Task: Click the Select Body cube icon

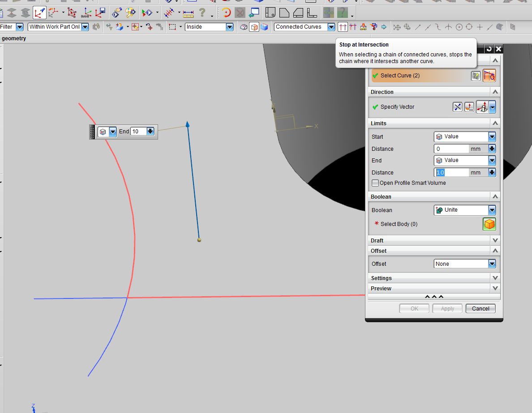Action: coord(489,224)
